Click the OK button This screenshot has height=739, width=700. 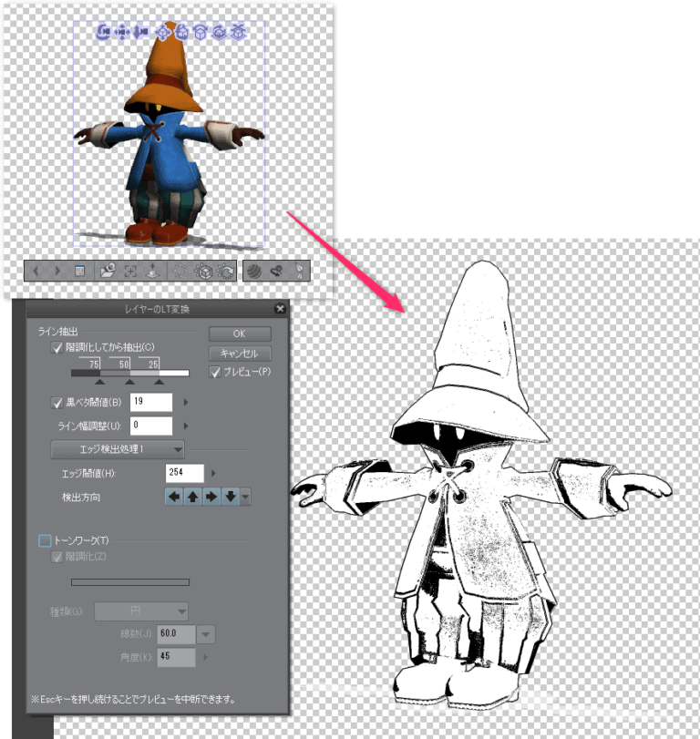(x=240, y=334)
